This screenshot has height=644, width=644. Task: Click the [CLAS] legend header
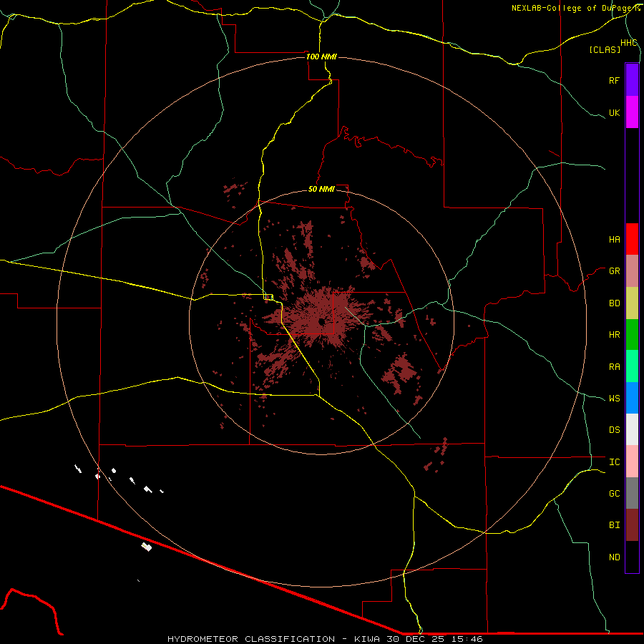605,49
